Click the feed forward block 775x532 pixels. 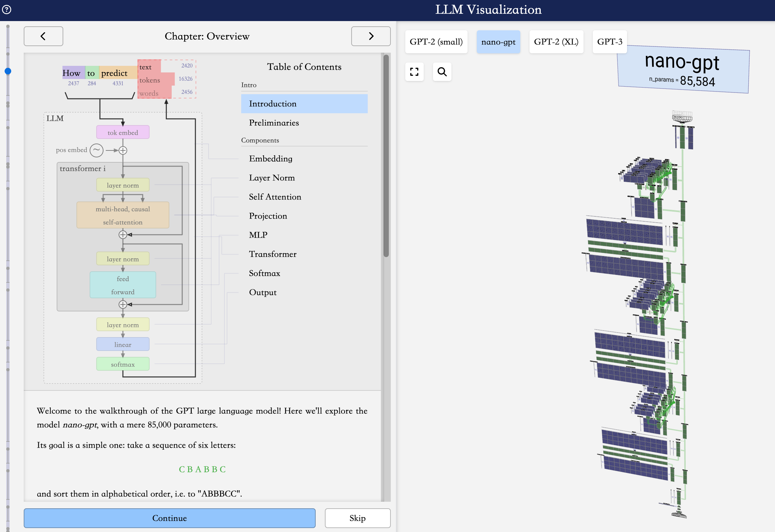(123, 285)
